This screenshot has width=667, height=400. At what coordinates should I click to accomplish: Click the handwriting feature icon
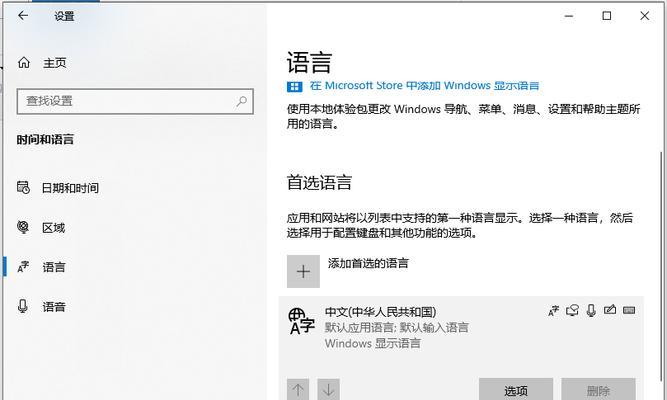[x=610, y=310]
